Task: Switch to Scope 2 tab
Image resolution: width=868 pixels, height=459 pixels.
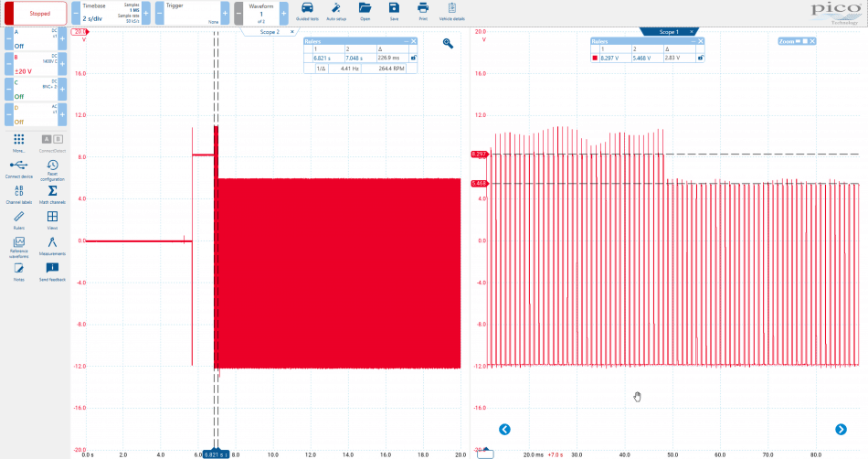Action: pyautogui.click(x=270, y=32)
